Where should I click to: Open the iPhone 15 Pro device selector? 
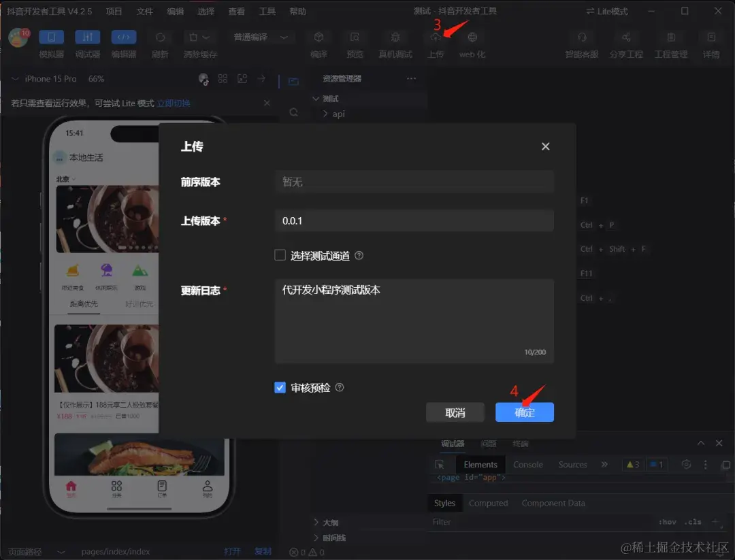50,78
